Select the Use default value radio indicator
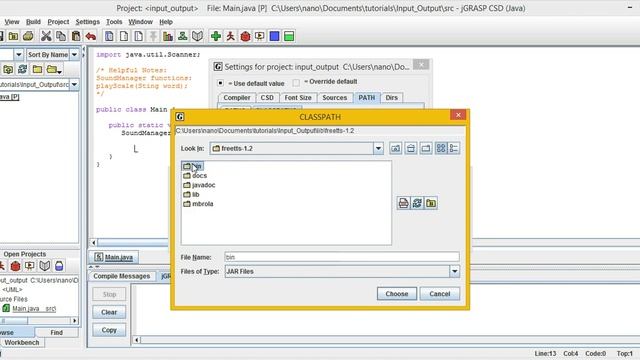 (x=220, y=83)
